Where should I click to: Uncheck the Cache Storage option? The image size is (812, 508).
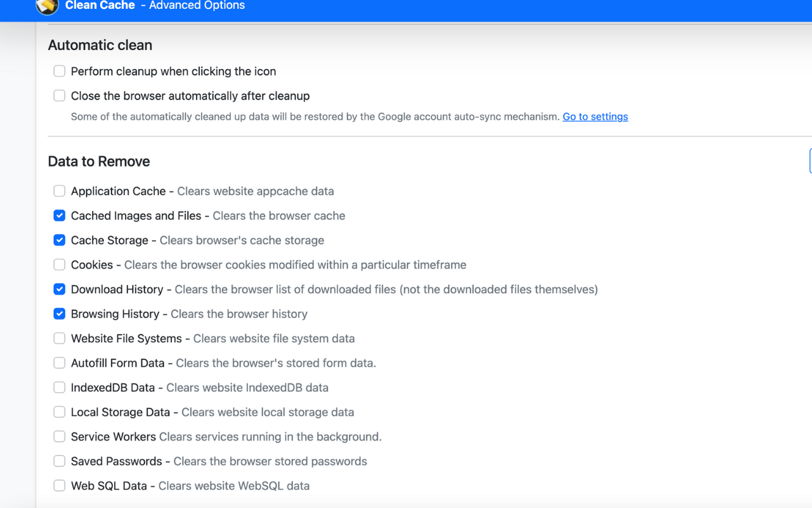point(60,240)
